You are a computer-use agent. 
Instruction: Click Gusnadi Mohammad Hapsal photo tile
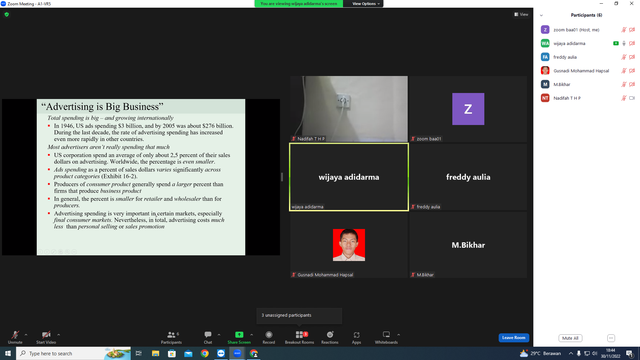(x=349, y=245)
